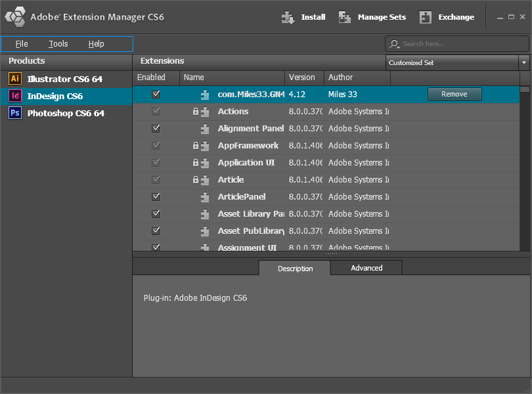Viewport: 532px width, 394px height.
Task: Click the Manage Sets button label
Action: coord(382,17)
